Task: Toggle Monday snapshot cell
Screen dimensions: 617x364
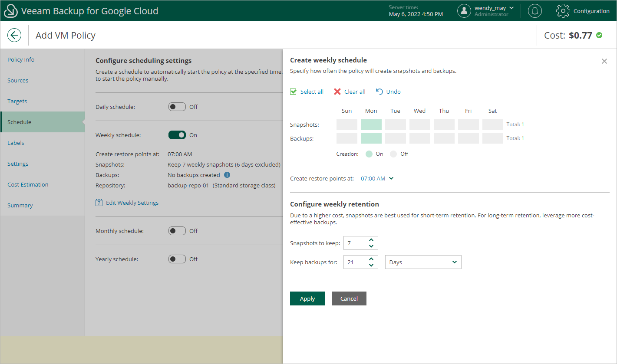Action: [x=371, y=125]
